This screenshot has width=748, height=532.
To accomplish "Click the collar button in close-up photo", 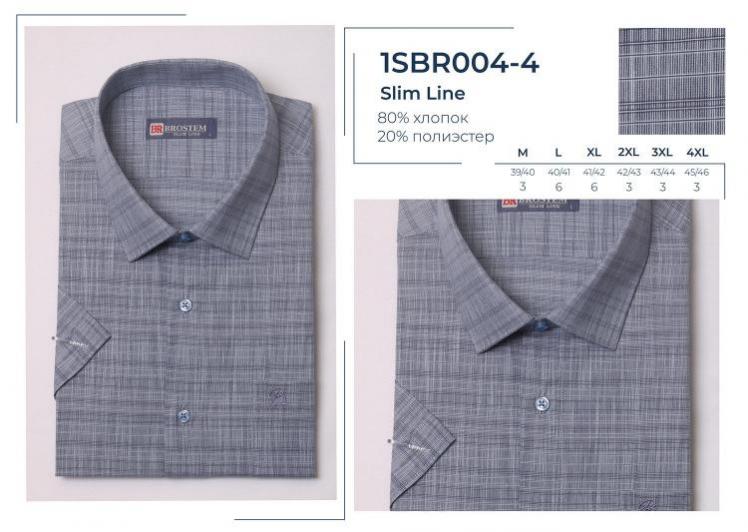I will (543, 326).
